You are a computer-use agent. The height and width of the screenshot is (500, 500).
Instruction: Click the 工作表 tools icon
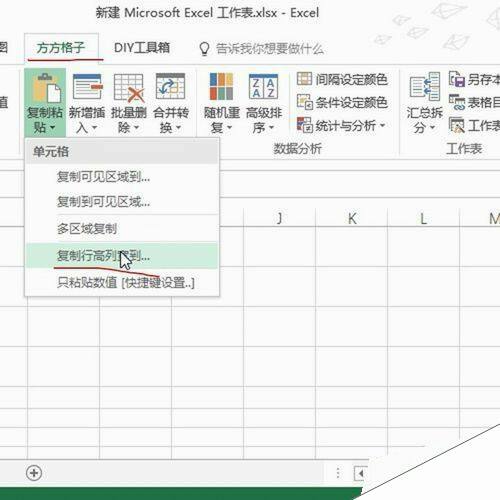457,125
